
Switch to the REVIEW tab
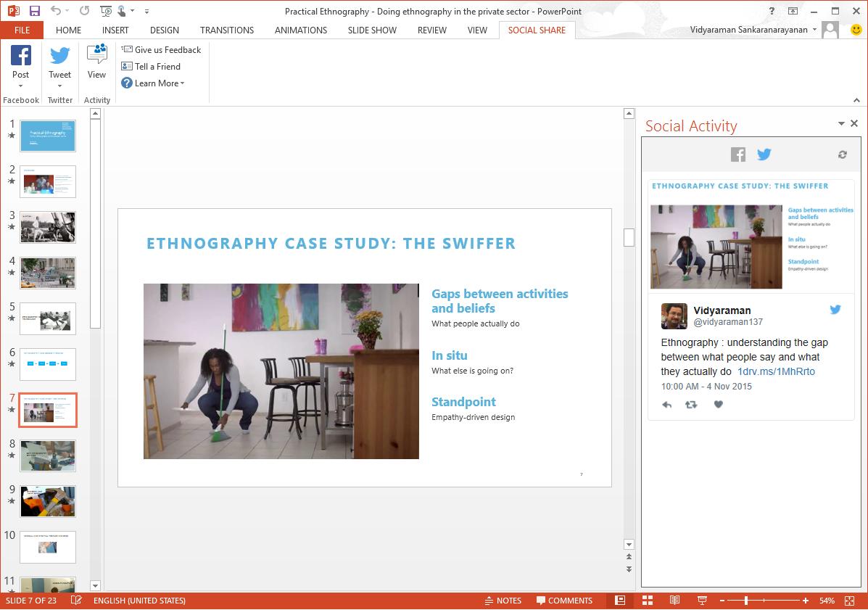coord(431,30)
